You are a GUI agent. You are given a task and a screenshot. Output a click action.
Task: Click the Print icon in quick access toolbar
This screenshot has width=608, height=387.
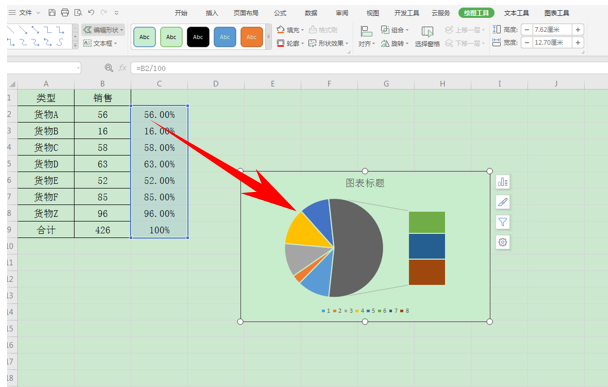[x=65, y=13]
